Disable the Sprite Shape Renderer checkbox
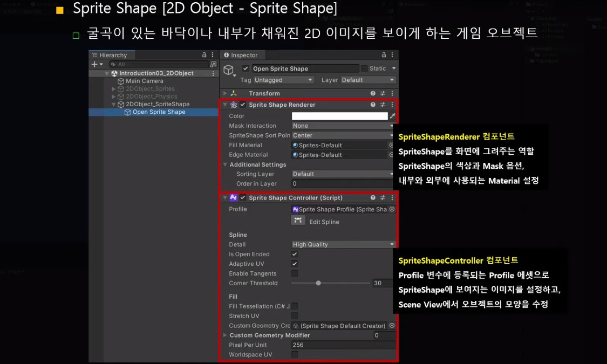 point(243,105)
